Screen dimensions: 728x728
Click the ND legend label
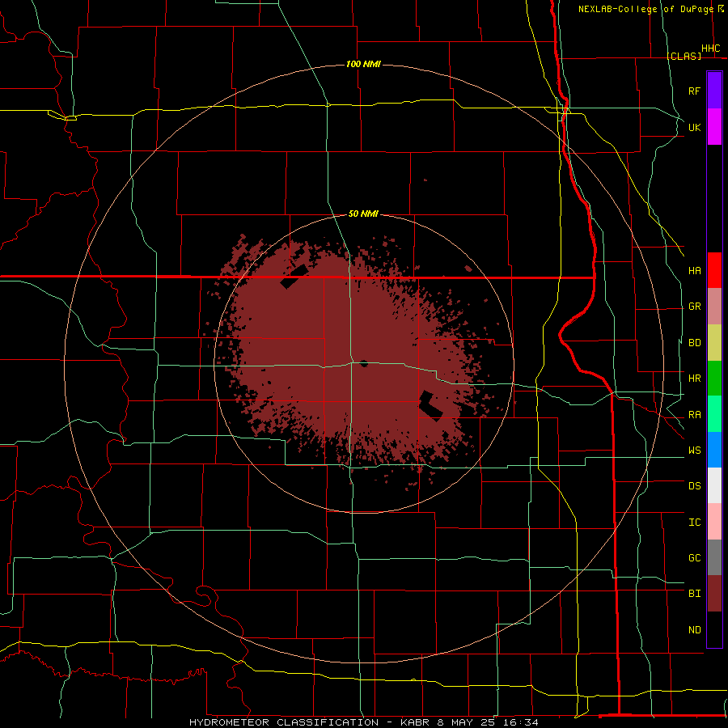point(694,630)
